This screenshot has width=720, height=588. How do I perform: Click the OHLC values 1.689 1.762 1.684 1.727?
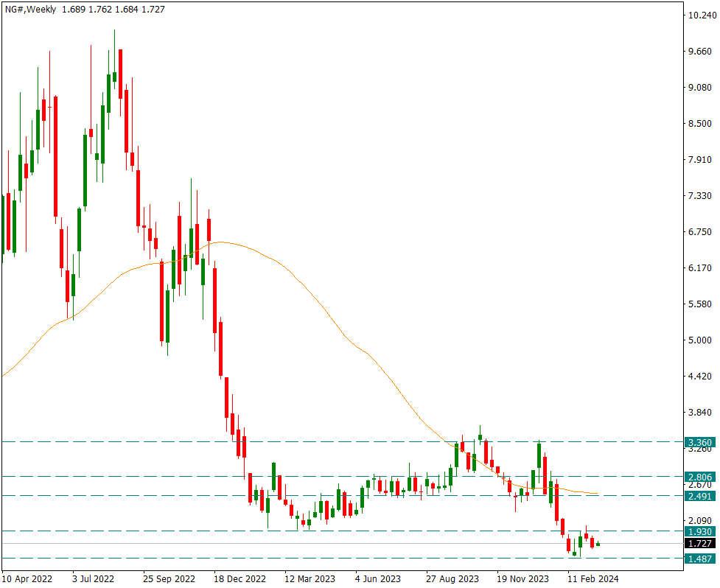coord(113,9)
